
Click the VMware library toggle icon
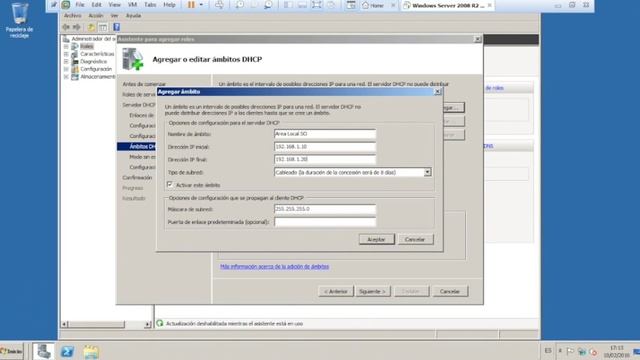tap(288, 5)
